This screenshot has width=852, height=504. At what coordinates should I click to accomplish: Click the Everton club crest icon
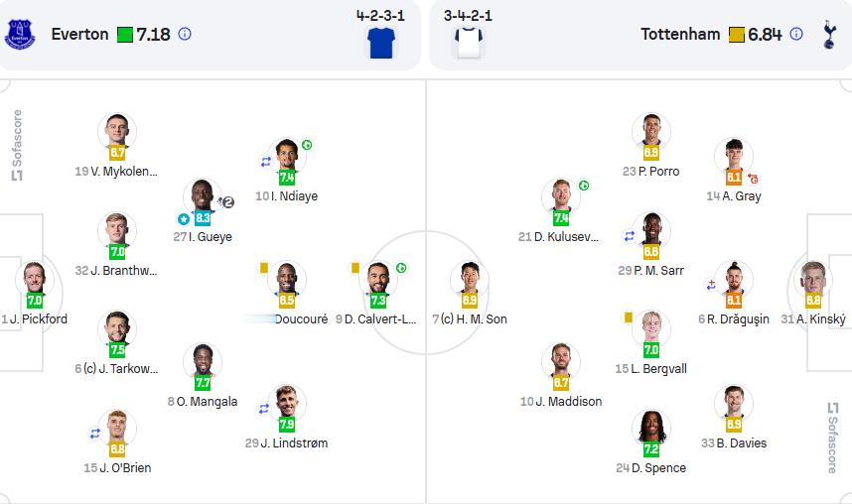[x=20, y=34]
